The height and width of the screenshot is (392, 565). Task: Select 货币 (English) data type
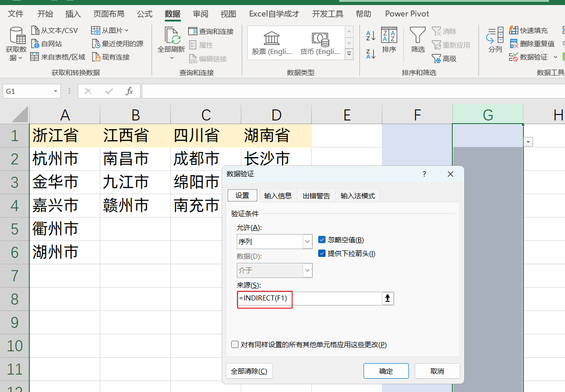pyautogui.click(x=320, y=43)
